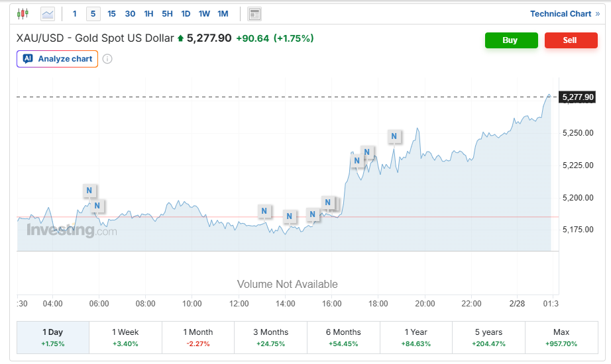
Task: Click the Investing.com watermark logo
Action: coord(72,231)
